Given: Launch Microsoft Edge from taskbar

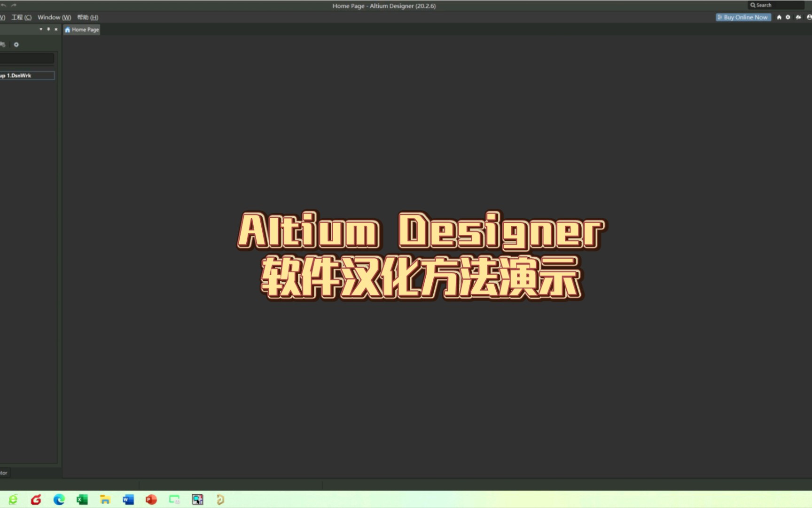Looking at the screenshot, I should pos(59,500).
